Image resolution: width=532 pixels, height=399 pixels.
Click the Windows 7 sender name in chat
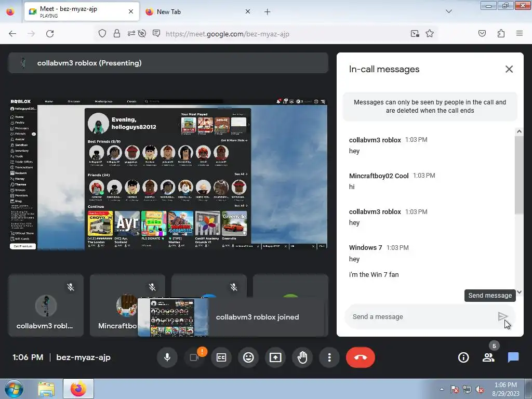(x=365, y=247)
